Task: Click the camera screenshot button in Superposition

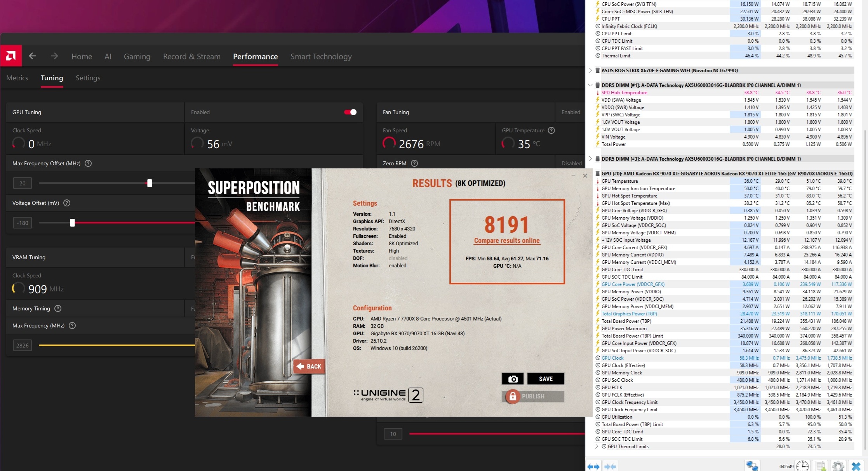Action: (x=513, y=379)
